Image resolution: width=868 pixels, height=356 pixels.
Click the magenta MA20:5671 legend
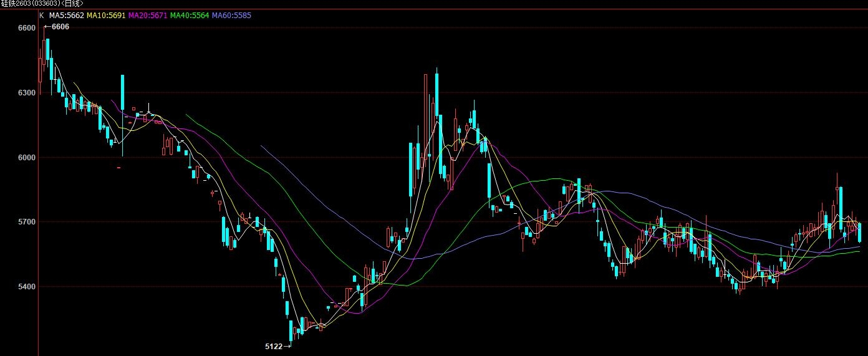tap(147, 15)
